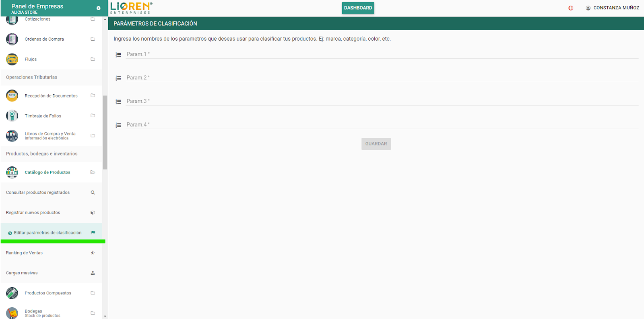Image resolution: width=644 pixels, height=319 pixels.
Task: Expand the Libros de Compra y Venta folder
Action: tap(93, 136)
